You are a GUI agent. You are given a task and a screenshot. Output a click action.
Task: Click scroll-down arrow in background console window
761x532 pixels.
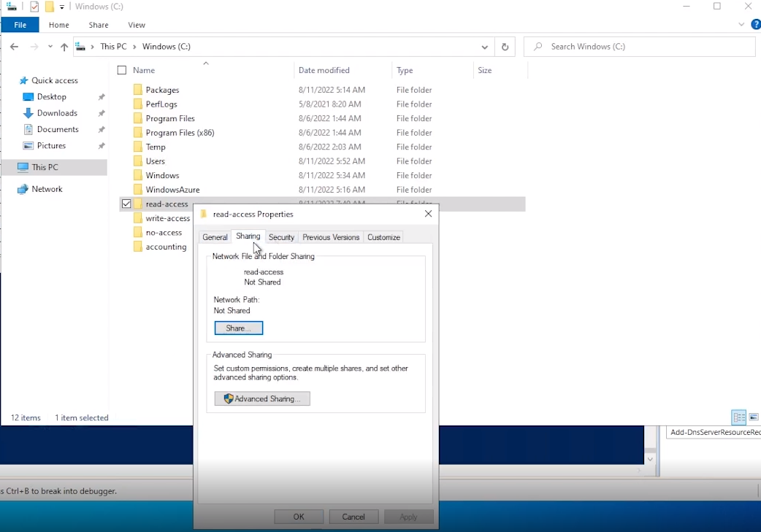pos(650,459)
